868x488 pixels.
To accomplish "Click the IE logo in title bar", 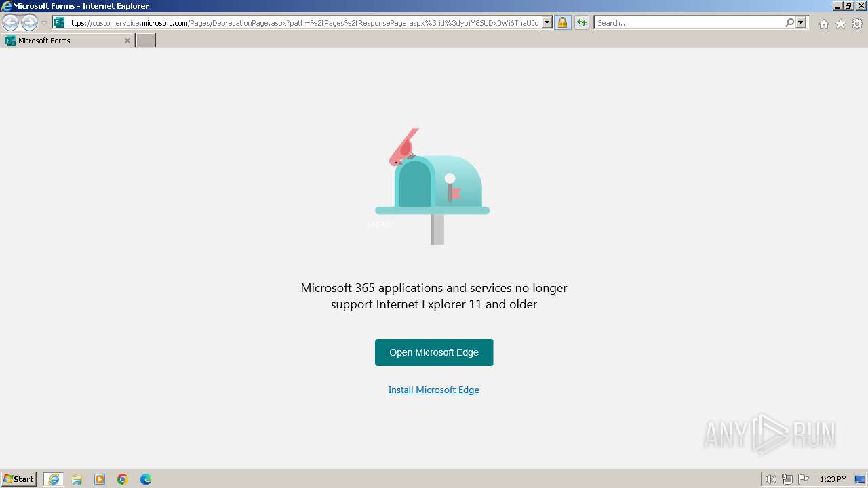I will click(6, 6).
